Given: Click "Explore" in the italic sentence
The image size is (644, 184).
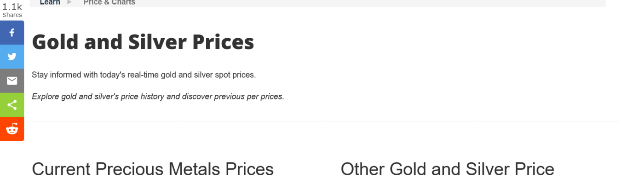Looking at the screenshot, I should (x=46, y=97).
